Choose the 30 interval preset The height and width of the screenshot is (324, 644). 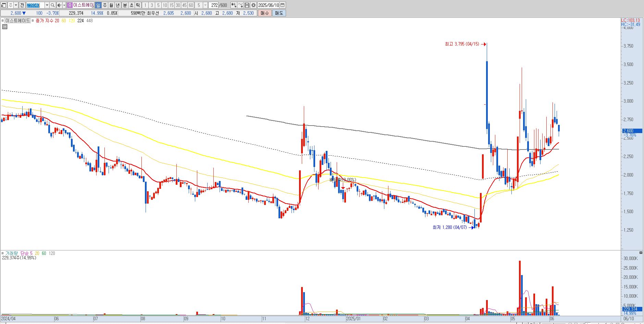tap(178, 5)
